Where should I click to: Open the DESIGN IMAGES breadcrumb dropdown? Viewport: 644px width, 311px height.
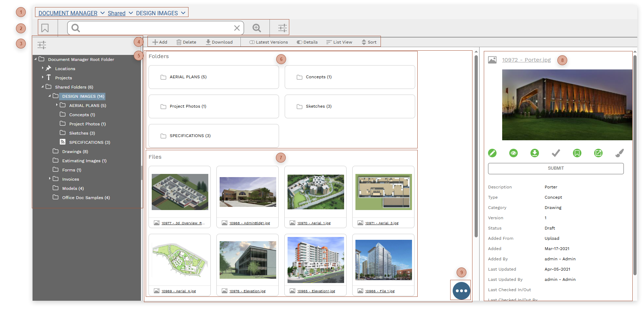(183, 13)
